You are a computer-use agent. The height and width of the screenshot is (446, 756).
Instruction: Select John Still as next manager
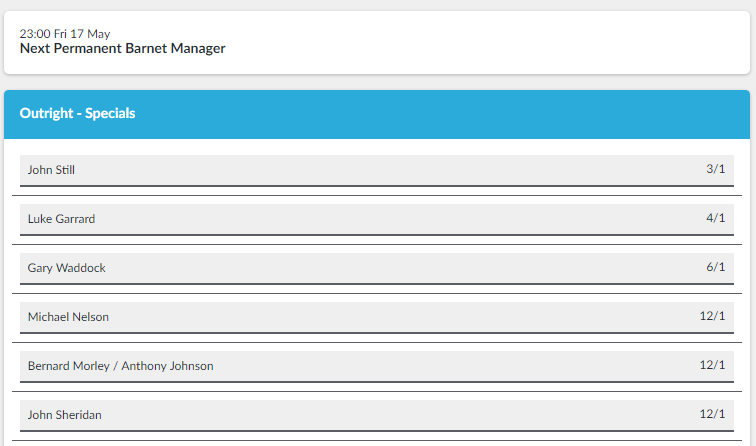(x=51, y=170)
